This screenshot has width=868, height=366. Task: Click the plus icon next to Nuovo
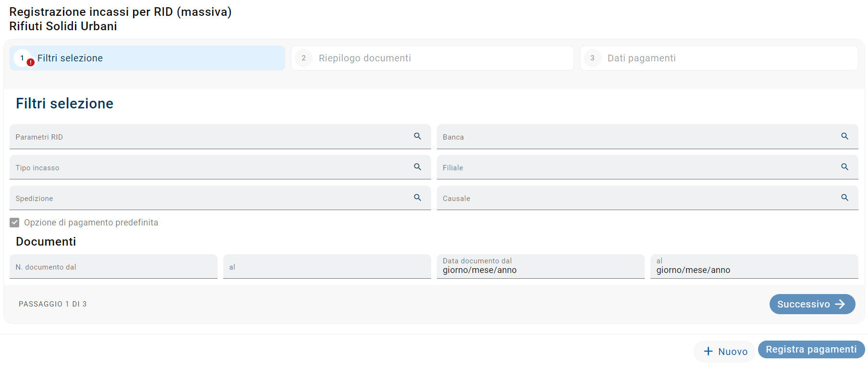pyautogui.click(x=708, y=351)
